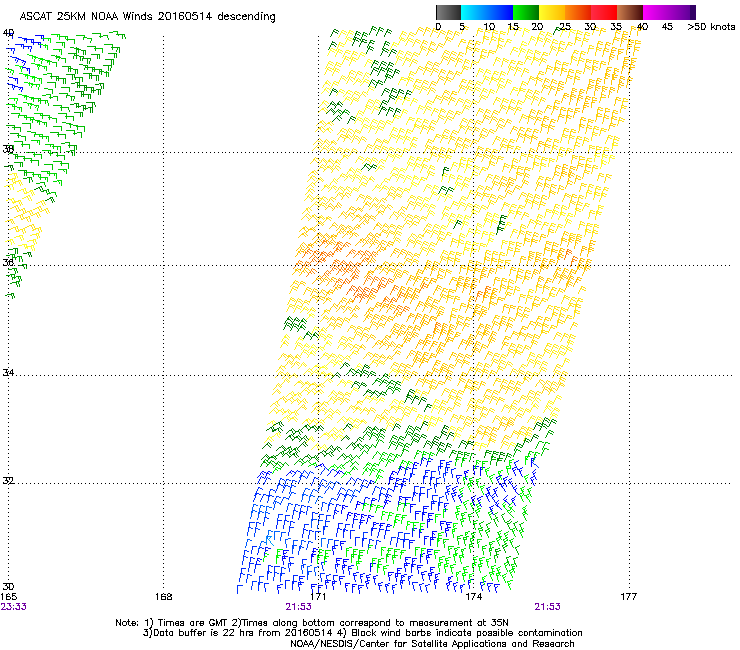Click longitude label '174' on bottom axis

pyautogui.click(x=473, y=597)
